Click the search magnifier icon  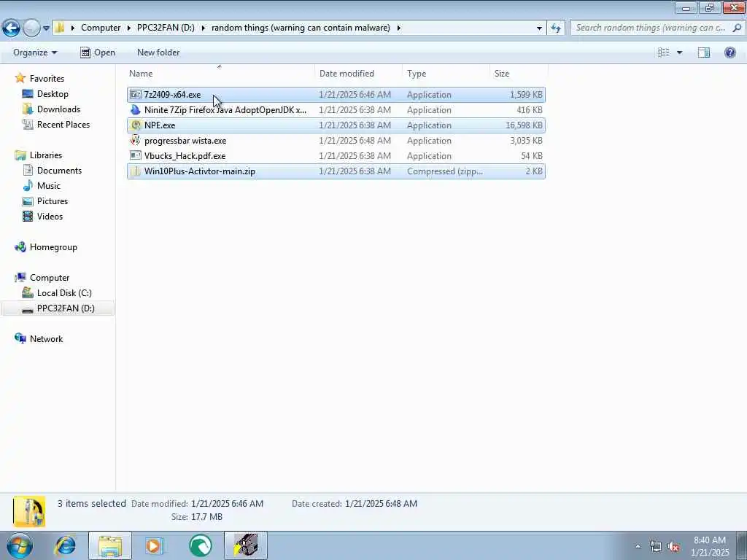[x=737, y=28]
